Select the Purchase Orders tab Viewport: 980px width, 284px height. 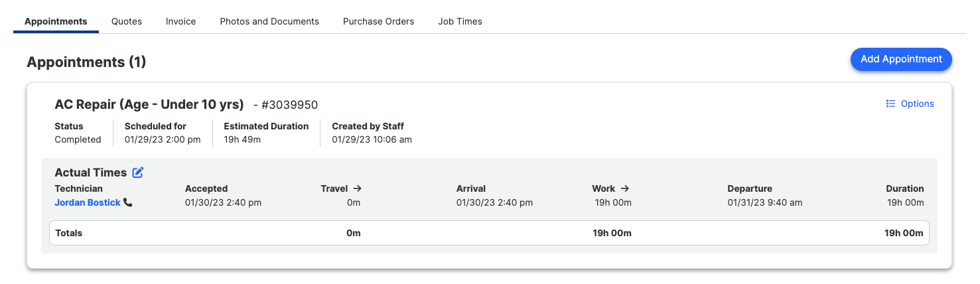(x=378, y=21)
